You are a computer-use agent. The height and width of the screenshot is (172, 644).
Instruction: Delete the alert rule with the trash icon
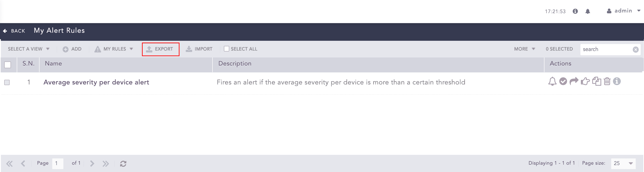point(607,81)
